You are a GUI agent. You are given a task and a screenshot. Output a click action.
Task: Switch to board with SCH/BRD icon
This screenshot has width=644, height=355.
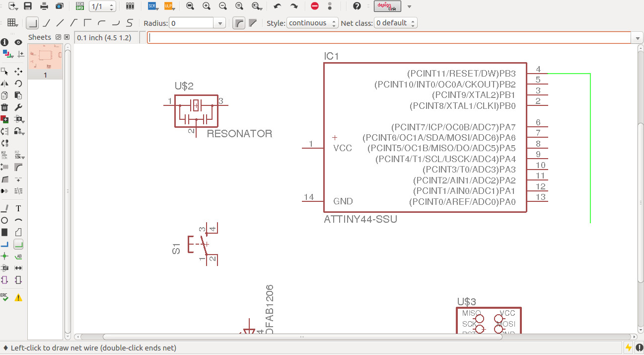[80, 6]
